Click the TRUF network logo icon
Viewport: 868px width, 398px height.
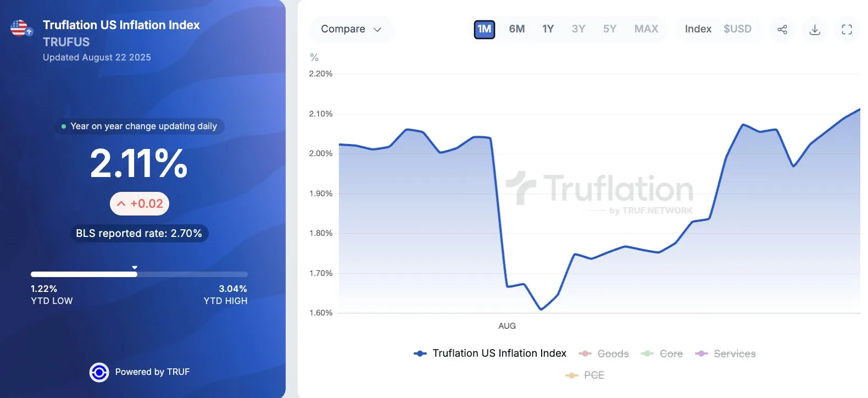coord(99,372)
